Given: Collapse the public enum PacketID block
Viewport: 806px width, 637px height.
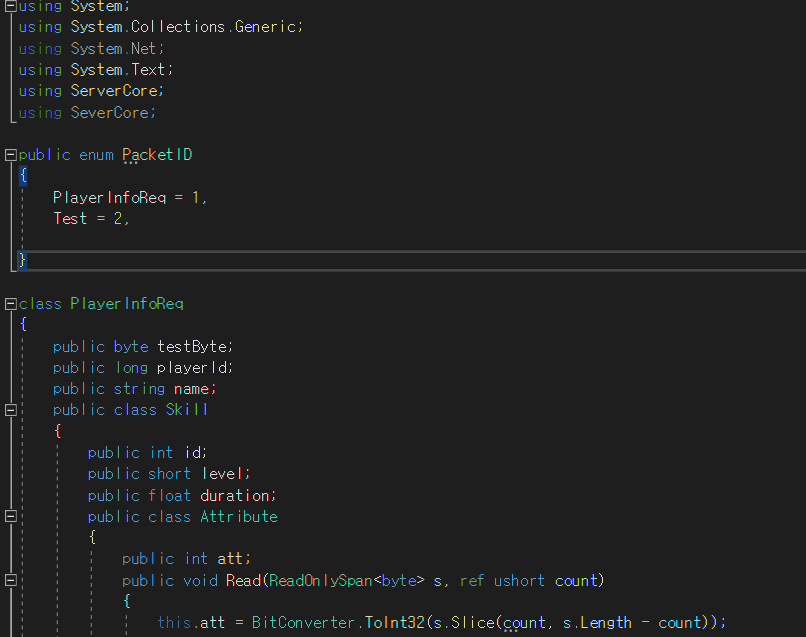Looking at the screenshot, I should [10, 155].
